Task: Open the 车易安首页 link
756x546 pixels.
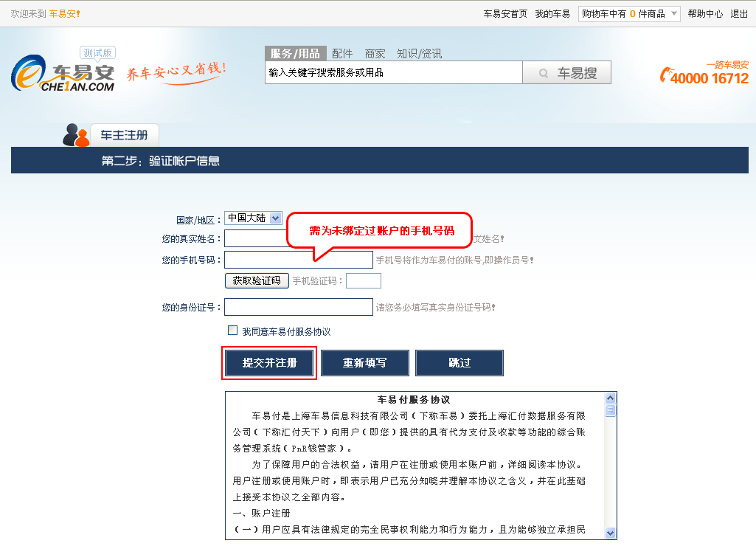Action: pos(505,14)
